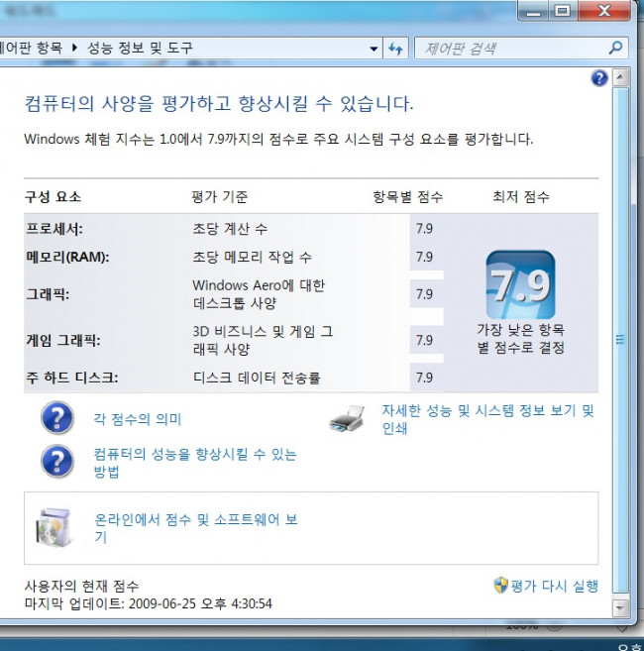Click the search magnifier icon
The height and width of the screenshot is (651, 644).
(x=615, y=49)
